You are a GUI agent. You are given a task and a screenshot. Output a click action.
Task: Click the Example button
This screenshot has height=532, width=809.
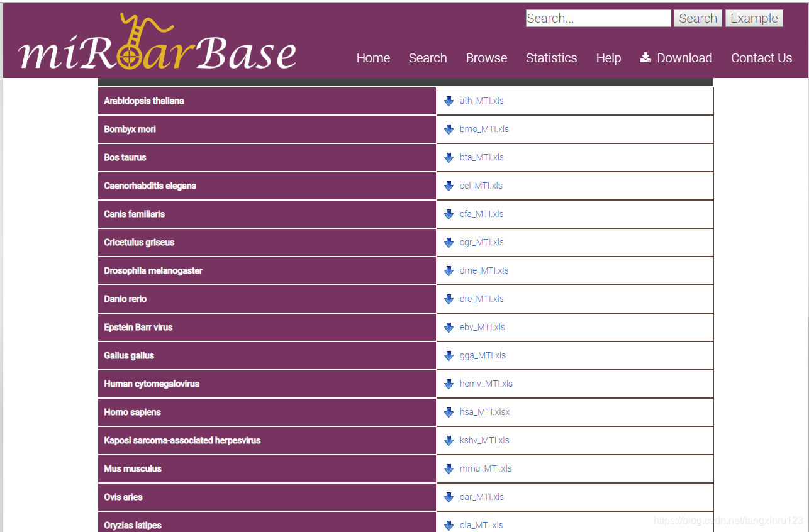[x=754, y=18]
